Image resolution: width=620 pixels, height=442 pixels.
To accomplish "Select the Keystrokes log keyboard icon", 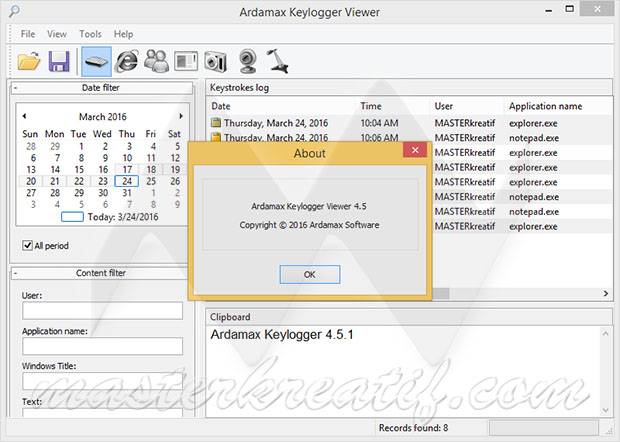I will (96, 62).
